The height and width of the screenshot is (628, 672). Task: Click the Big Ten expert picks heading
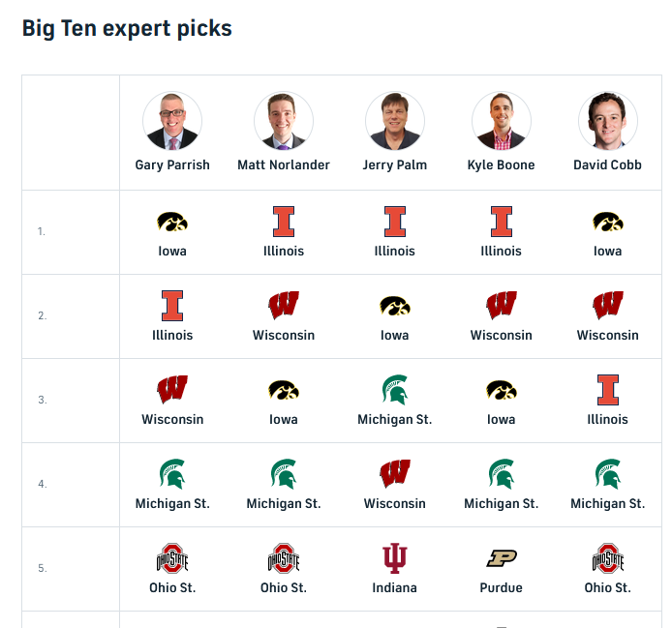[127, 28]
